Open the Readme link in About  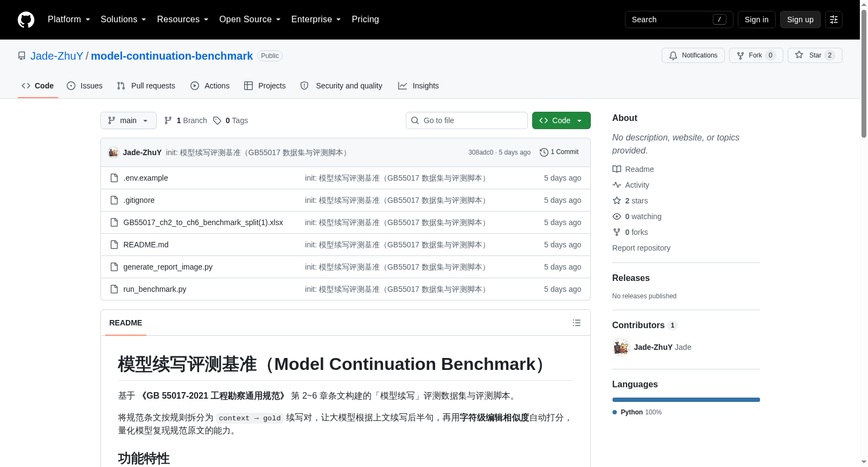point(633,169)
